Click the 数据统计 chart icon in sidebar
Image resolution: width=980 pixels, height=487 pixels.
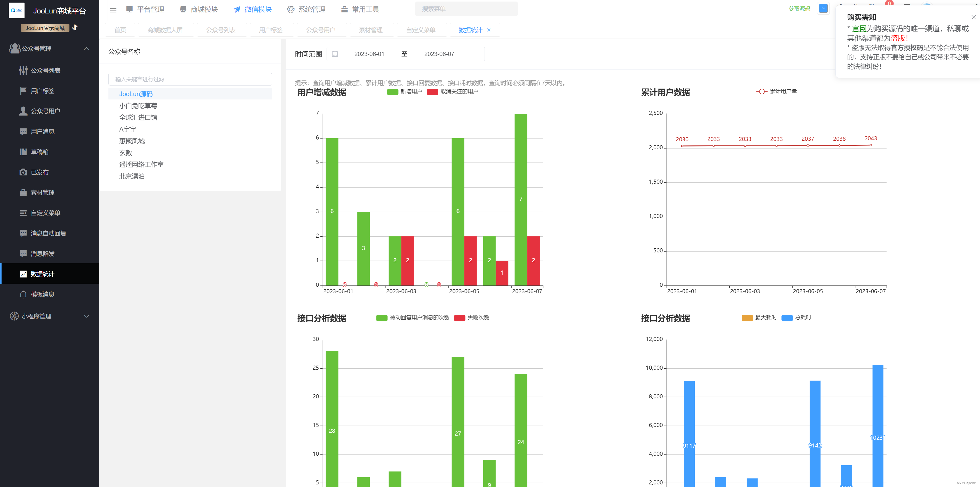pos(23,274)
